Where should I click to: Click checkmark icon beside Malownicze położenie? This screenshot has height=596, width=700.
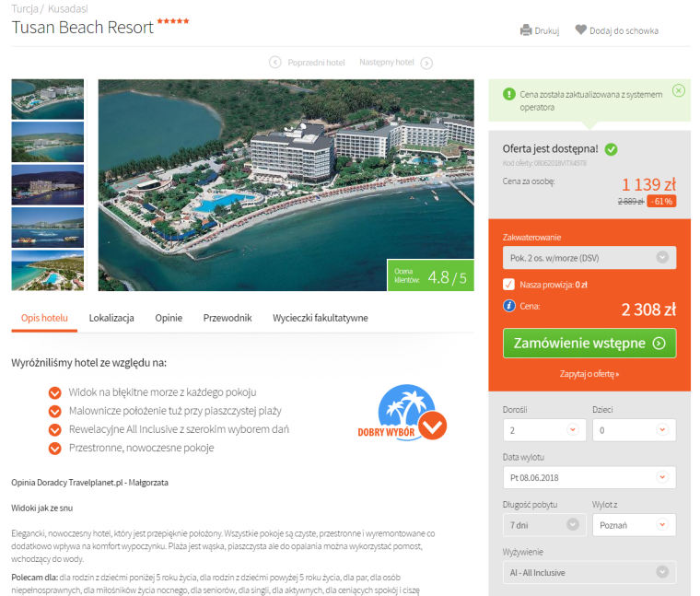click(55, 411)
